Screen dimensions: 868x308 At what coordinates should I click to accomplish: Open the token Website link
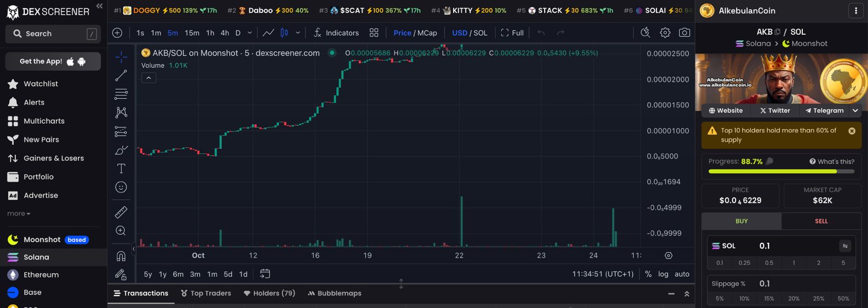coord(725,111)
